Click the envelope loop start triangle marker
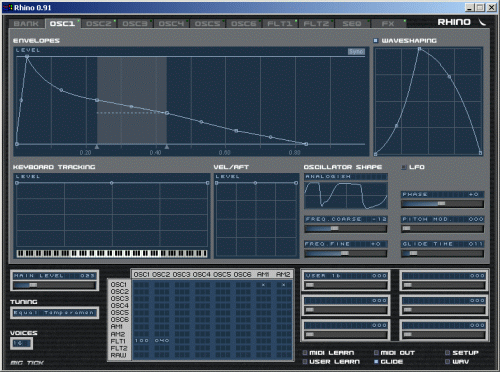Screen dimensions: 500x372 coord(97,147)
